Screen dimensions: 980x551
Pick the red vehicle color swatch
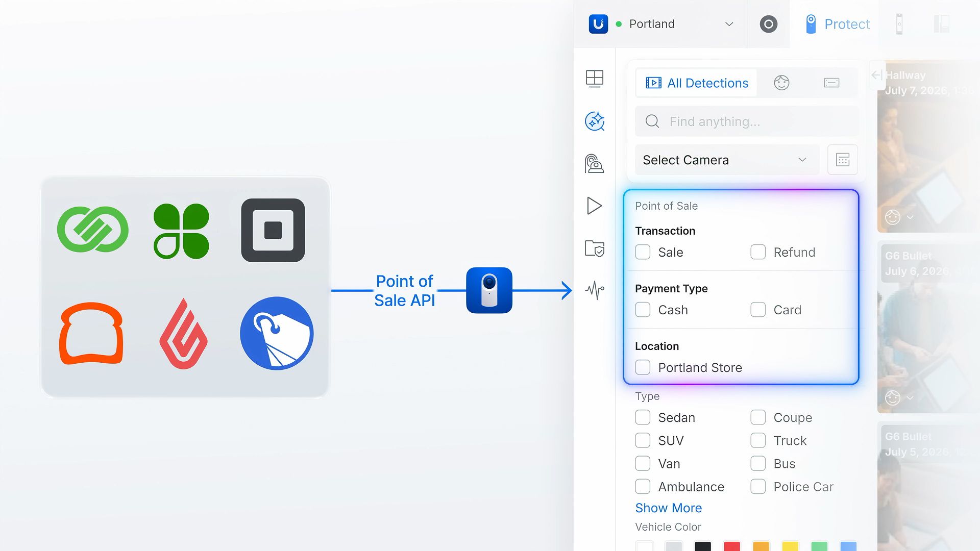(x=732, y=546)
